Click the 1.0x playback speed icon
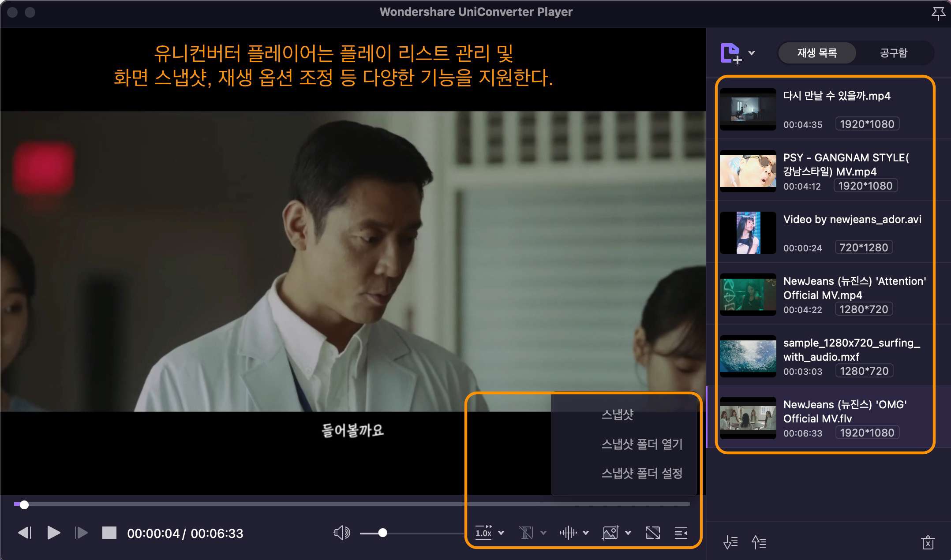Image resolution: width=951 pixels, height=560 pixels. [x=483, y=533]
